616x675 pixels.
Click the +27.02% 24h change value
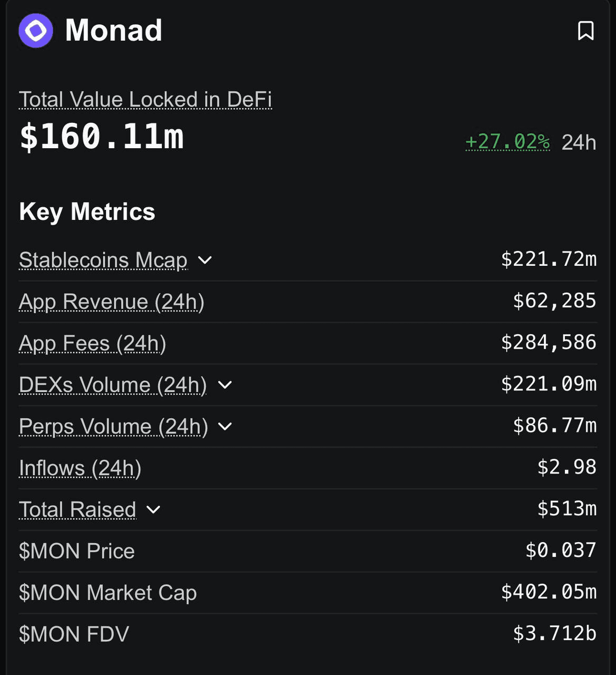[x=507, y=142]
